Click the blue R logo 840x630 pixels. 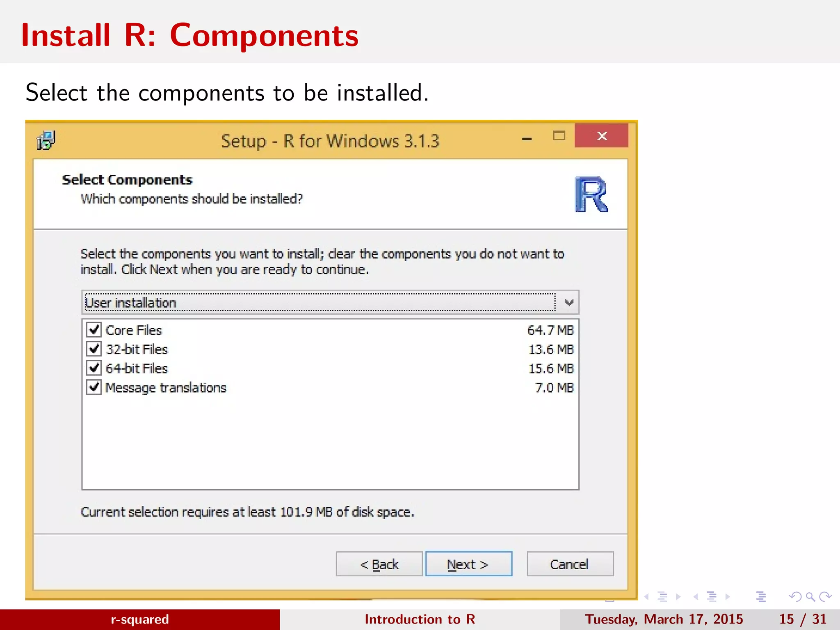point(591,194)
